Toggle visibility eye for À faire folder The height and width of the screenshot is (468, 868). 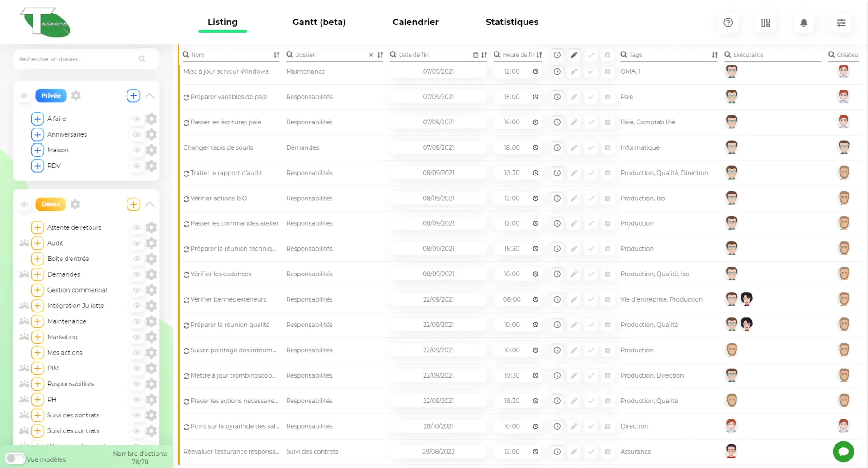pyautogui.click(x=137, y=119)
